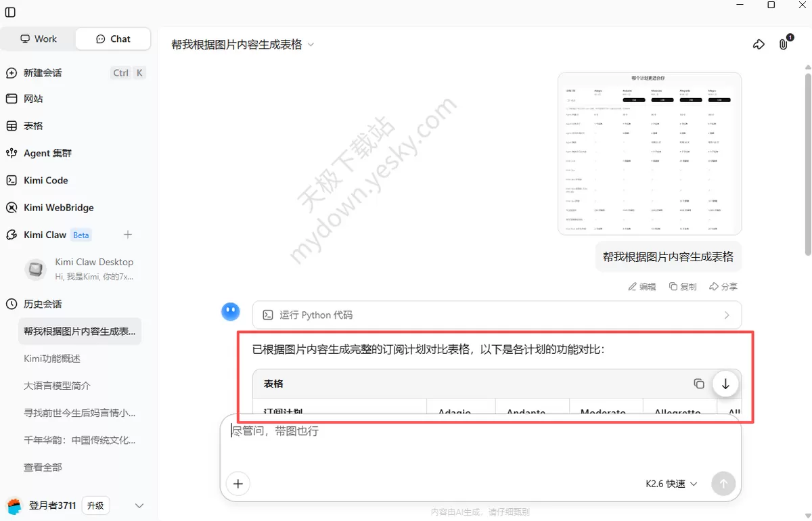
Task: Click the Kimi Claw icon
Action: tap(12, 235)
